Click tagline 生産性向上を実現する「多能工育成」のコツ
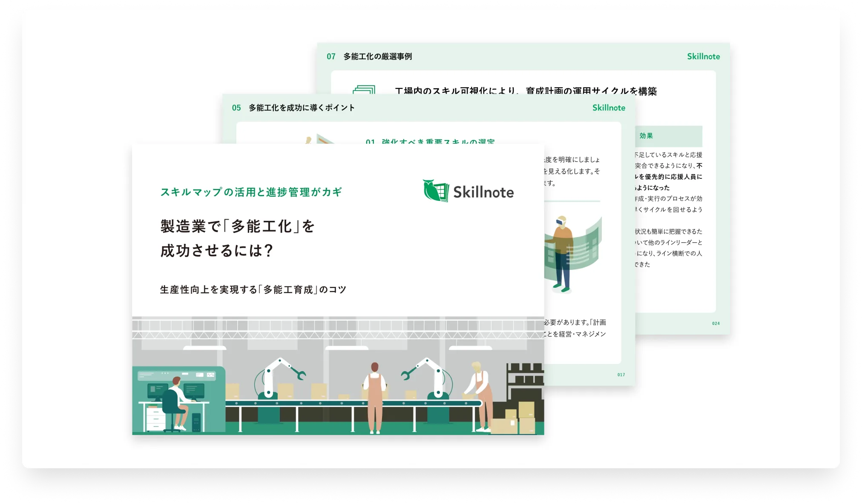 point(253,289)
